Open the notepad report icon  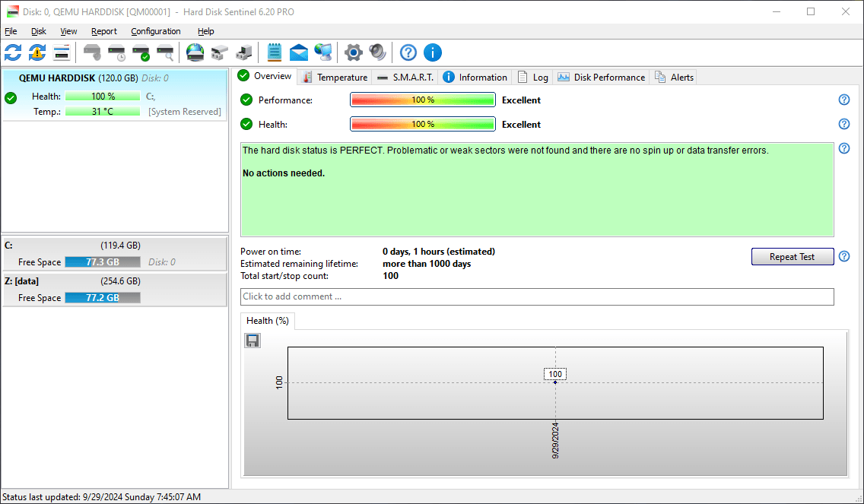(275, 52)
